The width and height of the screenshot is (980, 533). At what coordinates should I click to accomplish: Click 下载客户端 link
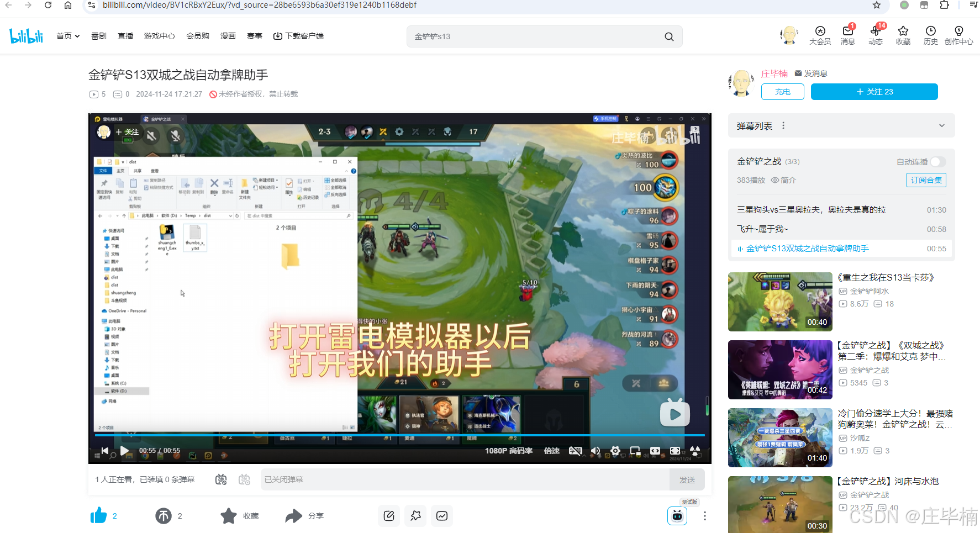pyautogui.click(x=298, y=36)
